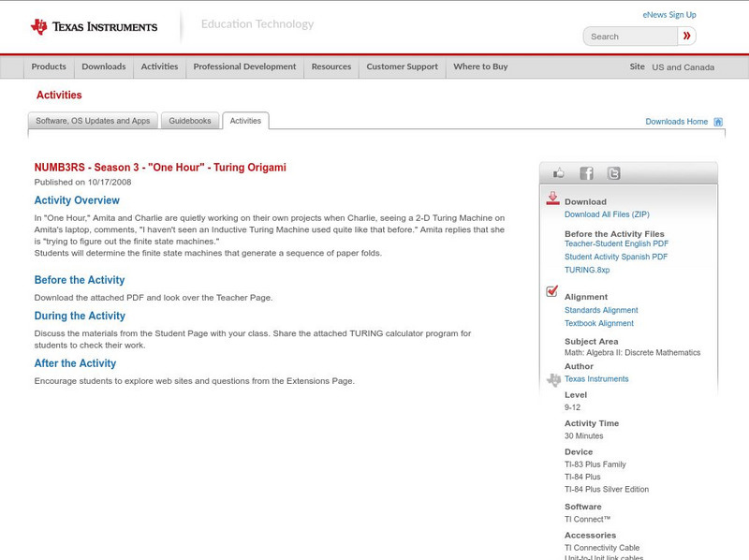Click the Alignment checkmark icon

point(551,291)
